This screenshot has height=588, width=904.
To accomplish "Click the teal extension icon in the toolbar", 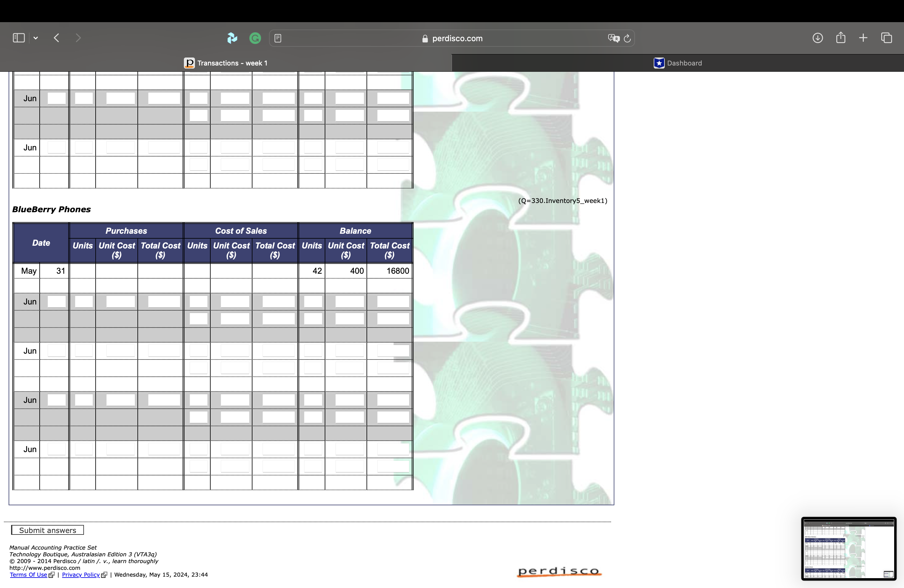I will (232, 38).
